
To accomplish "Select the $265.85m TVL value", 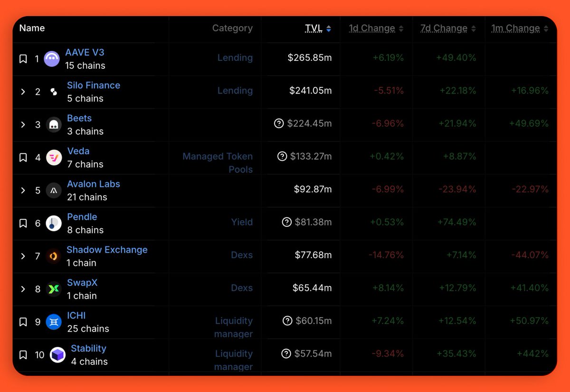I will click(x=310, y=58).
